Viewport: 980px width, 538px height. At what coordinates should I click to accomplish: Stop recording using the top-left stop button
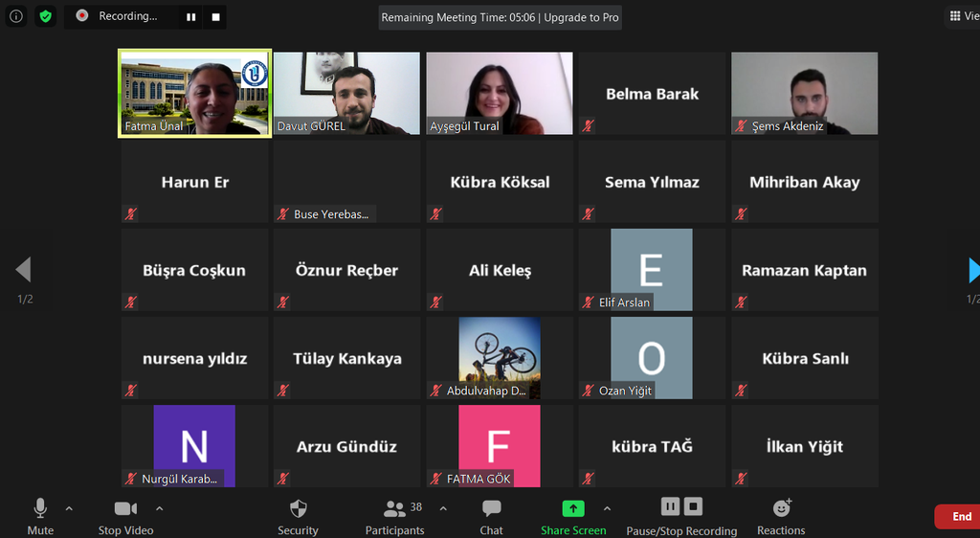(x=216, y=16)
